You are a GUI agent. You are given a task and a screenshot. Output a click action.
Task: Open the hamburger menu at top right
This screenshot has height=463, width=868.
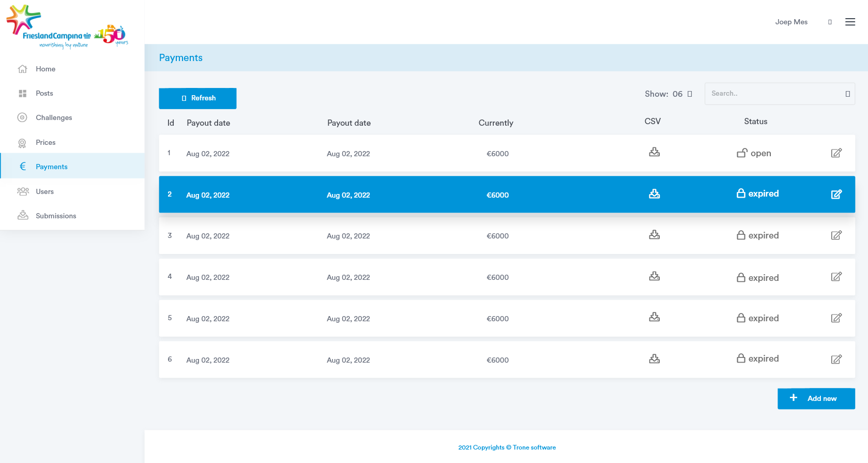850,22
